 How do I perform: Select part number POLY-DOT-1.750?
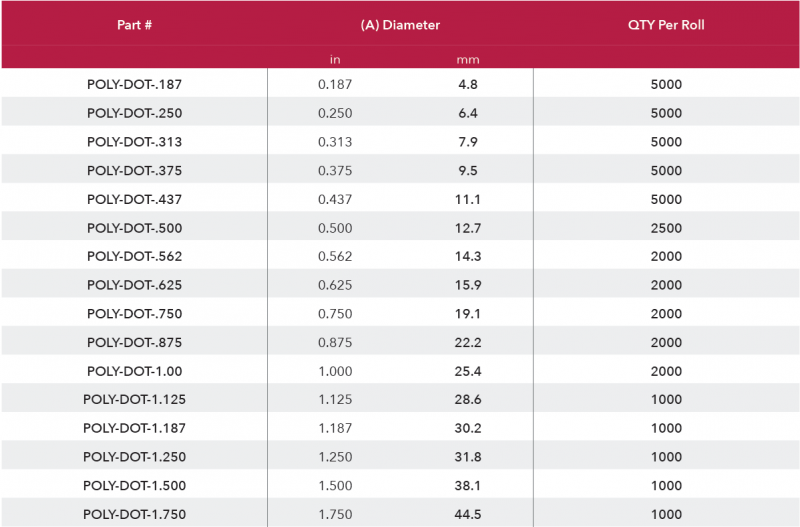pos(134,514)
